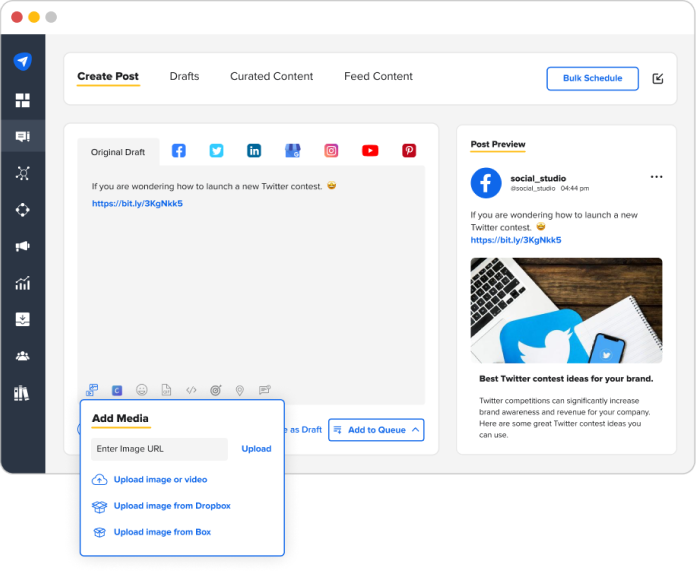
Task: Select the Instagram channel icon
Action: [x=331, y=150]
